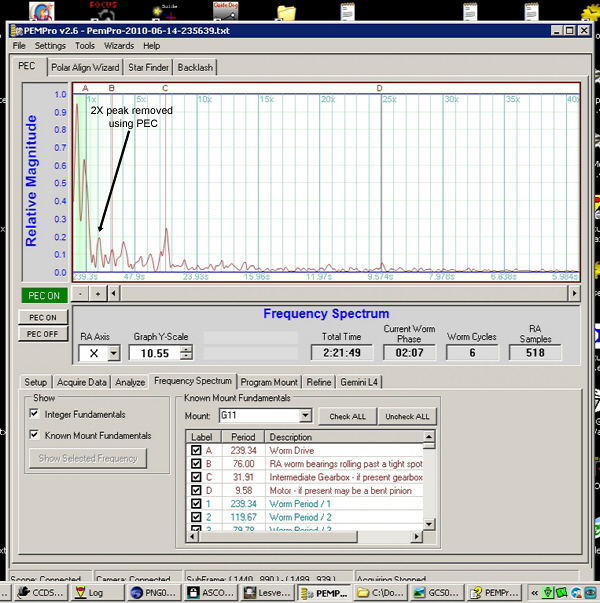Open the Analyze tab
The height and width of the screenshot is (603, 600).
click(x=130, y=382)
